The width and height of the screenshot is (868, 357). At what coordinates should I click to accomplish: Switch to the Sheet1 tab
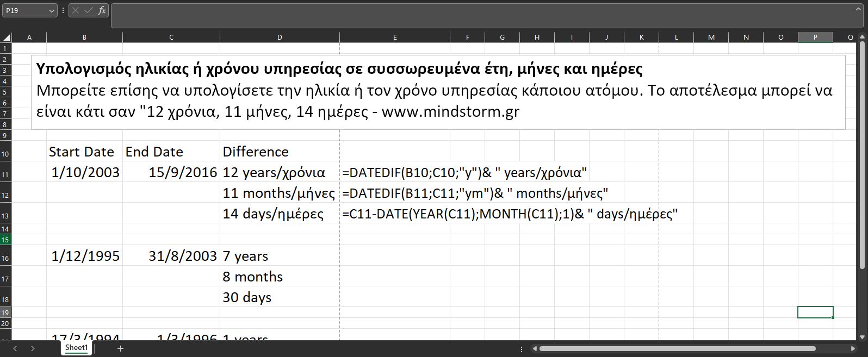tap(76, 348)
